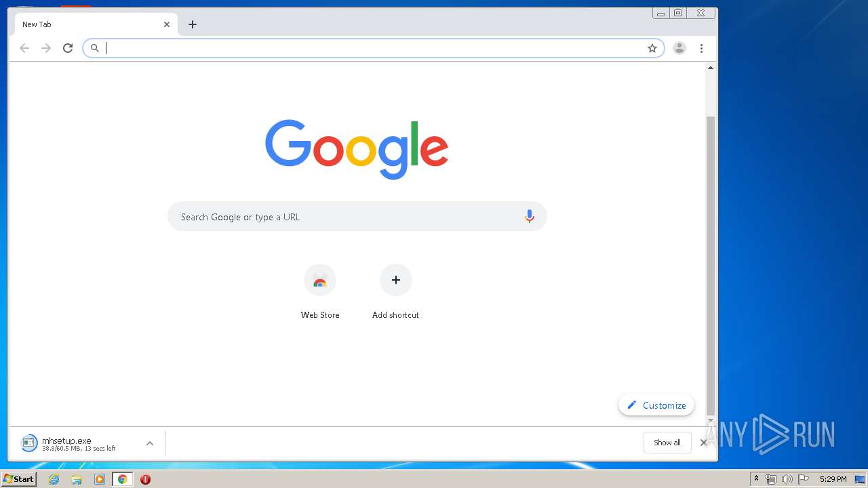Screen dimensions: 868x488
Task: Open the mhsetup.exe download item
Action: coord(78,443)
